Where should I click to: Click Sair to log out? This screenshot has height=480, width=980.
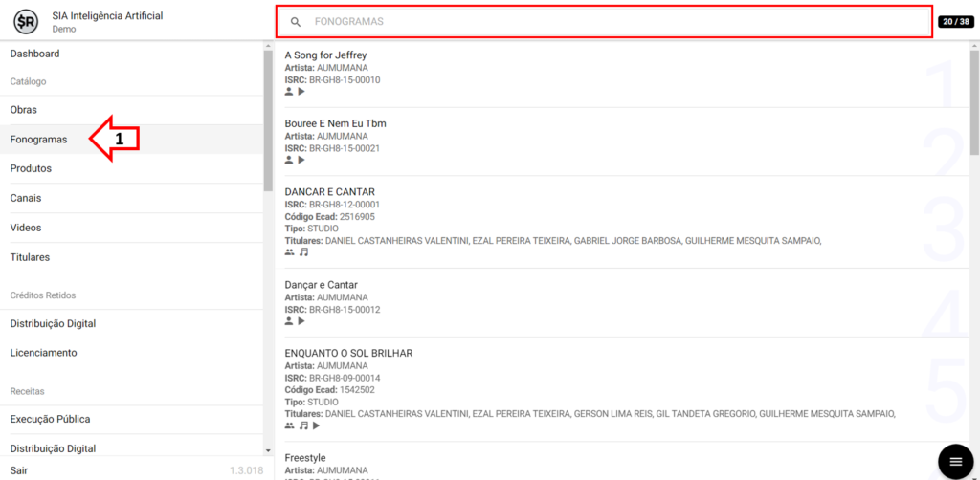(x=19, y=469)
